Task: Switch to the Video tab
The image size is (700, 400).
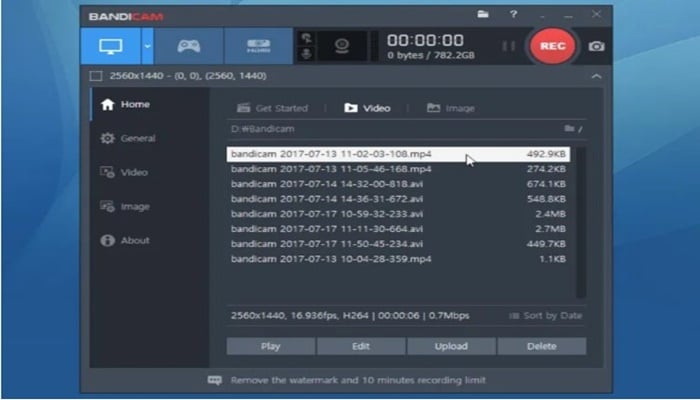Action: tap(367, 108)
